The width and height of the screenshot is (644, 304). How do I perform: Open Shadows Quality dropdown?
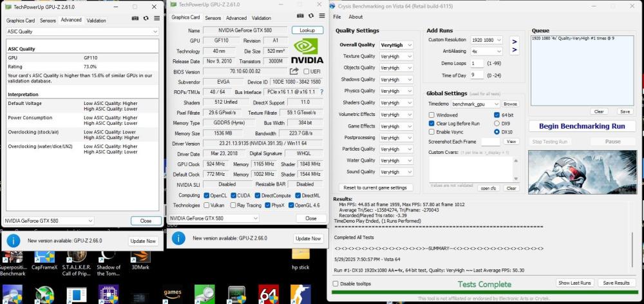coord(396,80)
